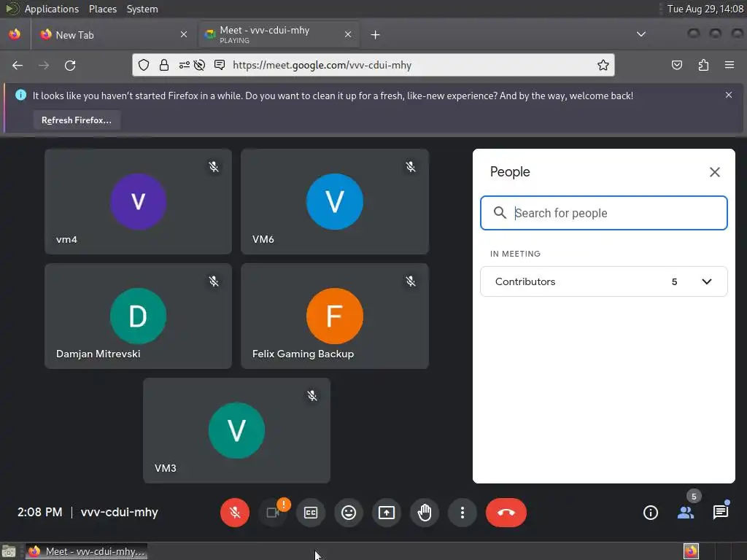Click muted mic icon on Felix tile
747x560 pixels.
click(x=411, y=281)
